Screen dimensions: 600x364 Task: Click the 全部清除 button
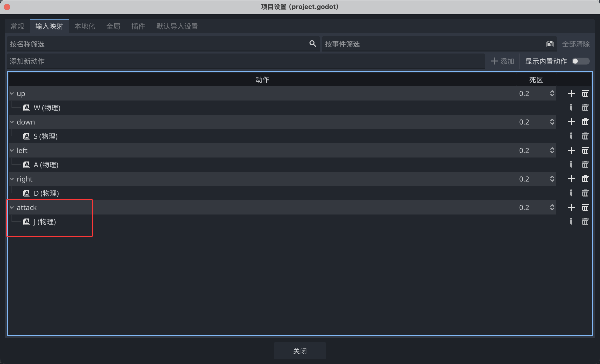[576, 44]
